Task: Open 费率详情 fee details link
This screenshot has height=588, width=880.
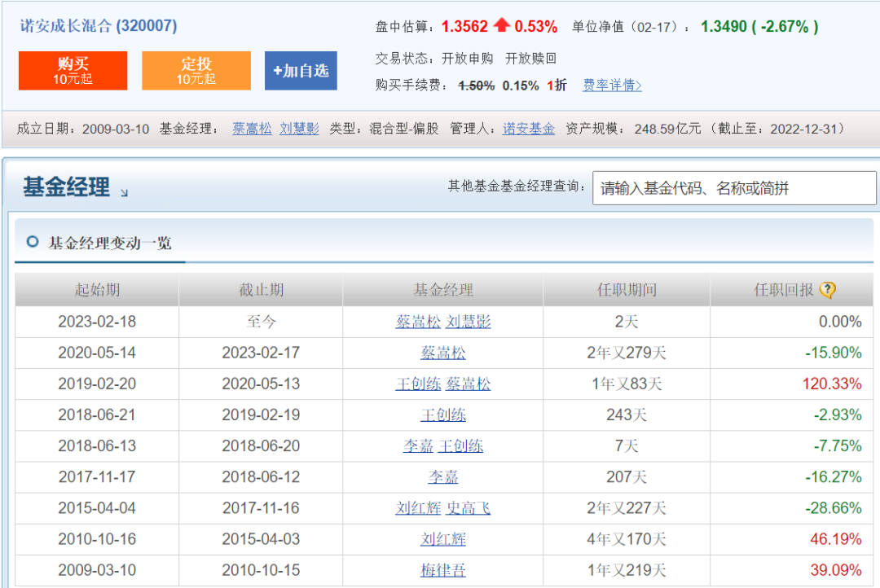Action: (612, 86)
